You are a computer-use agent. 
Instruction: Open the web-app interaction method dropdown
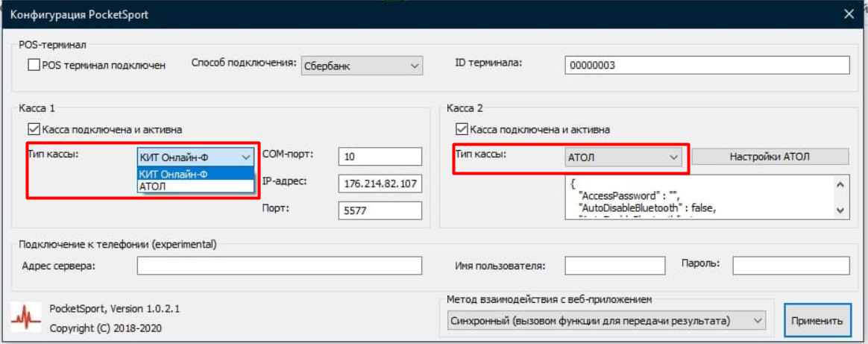click(x=758, y=321)
